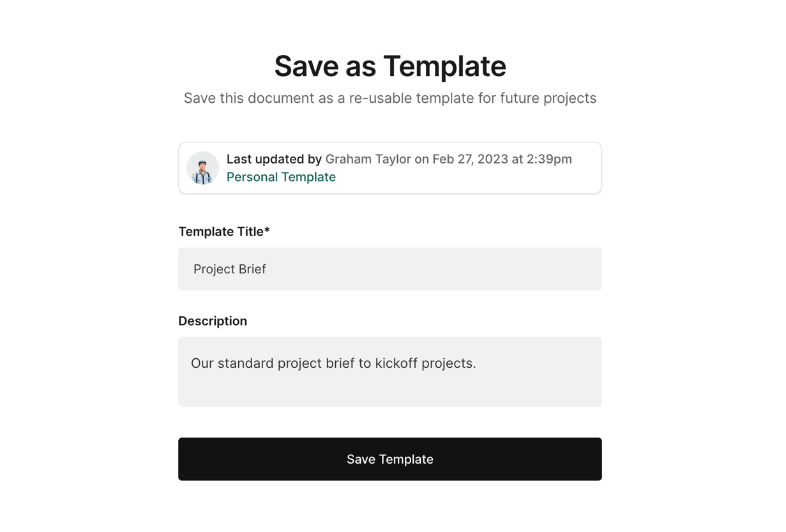Open the Personal Template link
786x532 pixels.
pos(281,177)
